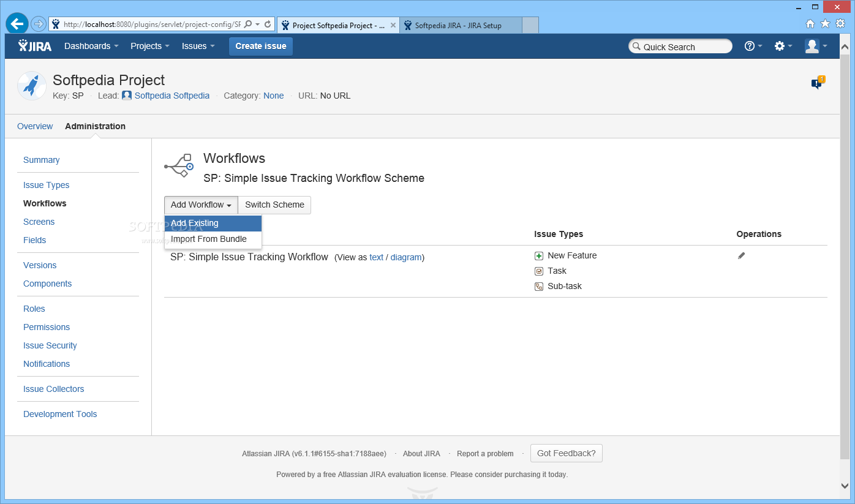Click the browser Home icon
This screenshot has height=504, width=855.
coord(810,24)
